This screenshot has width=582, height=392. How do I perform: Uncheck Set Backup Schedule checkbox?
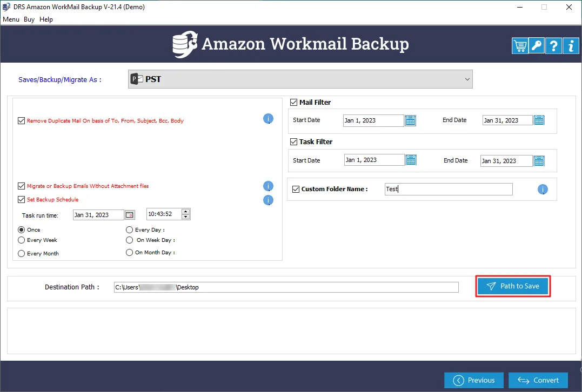tap(21, 200)
